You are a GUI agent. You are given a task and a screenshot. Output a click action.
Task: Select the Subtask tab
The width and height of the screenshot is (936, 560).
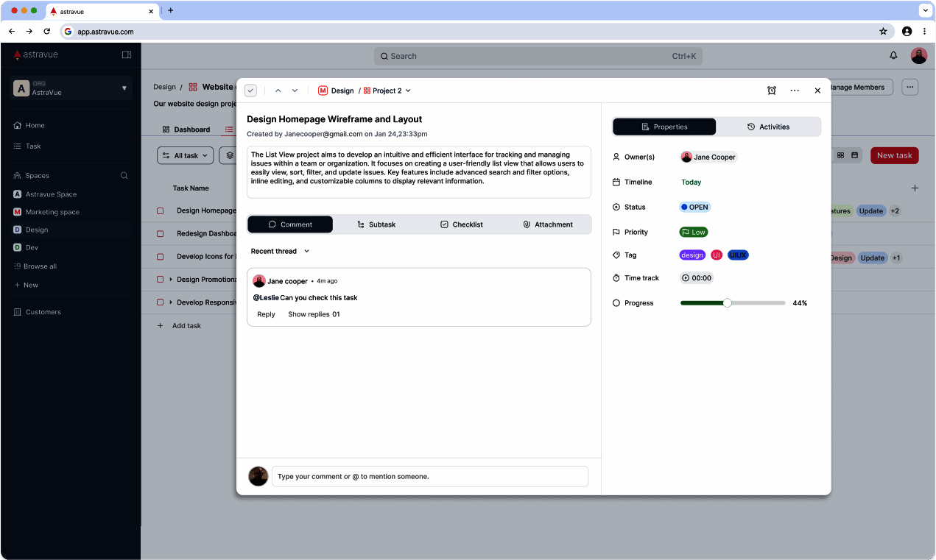[376, 224]
